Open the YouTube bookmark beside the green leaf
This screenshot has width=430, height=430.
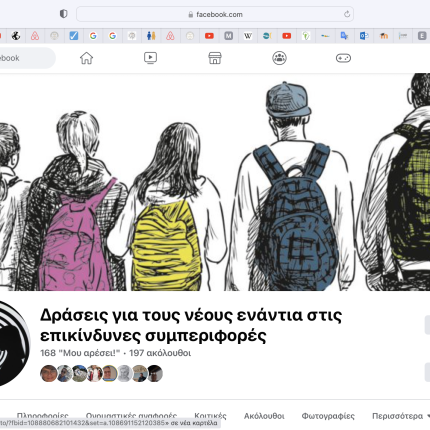click(286, 36)
